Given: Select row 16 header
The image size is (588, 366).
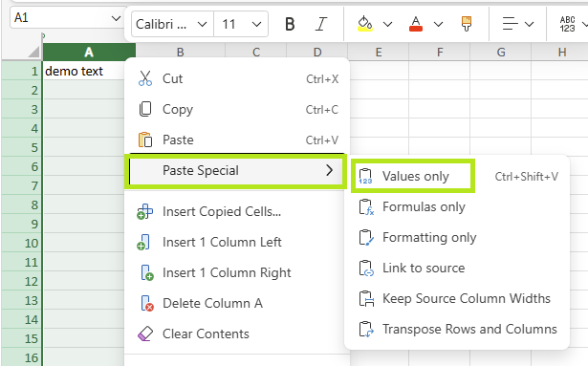Looking at the screenshot, I should click(x=22, y=357).
